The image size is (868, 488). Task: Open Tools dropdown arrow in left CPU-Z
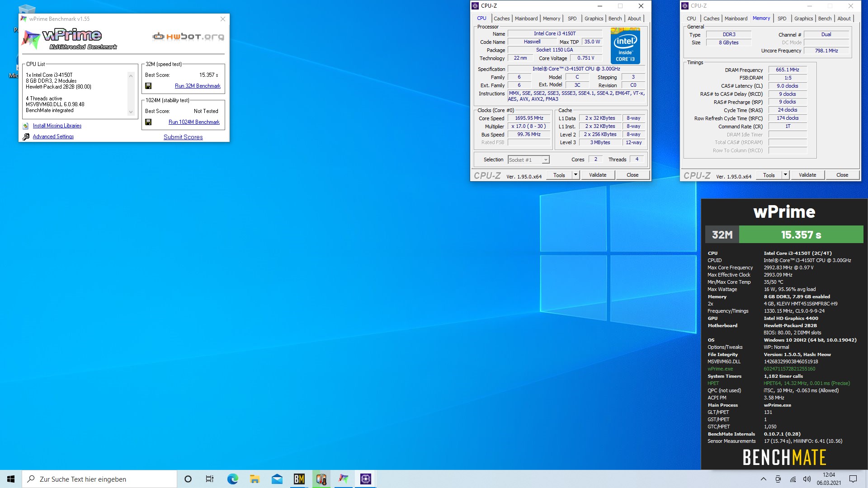pos(576,175)
